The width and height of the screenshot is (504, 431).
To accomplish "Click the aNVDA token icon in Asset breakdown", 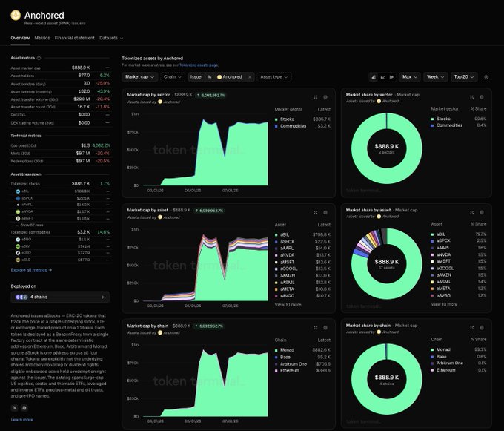I will pos(18,211).
